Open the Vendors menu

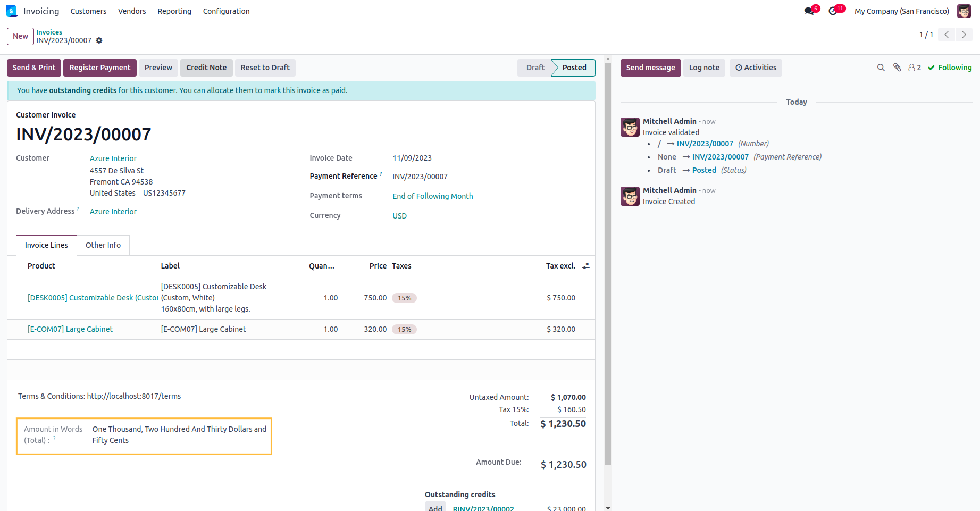pos(132,11)
